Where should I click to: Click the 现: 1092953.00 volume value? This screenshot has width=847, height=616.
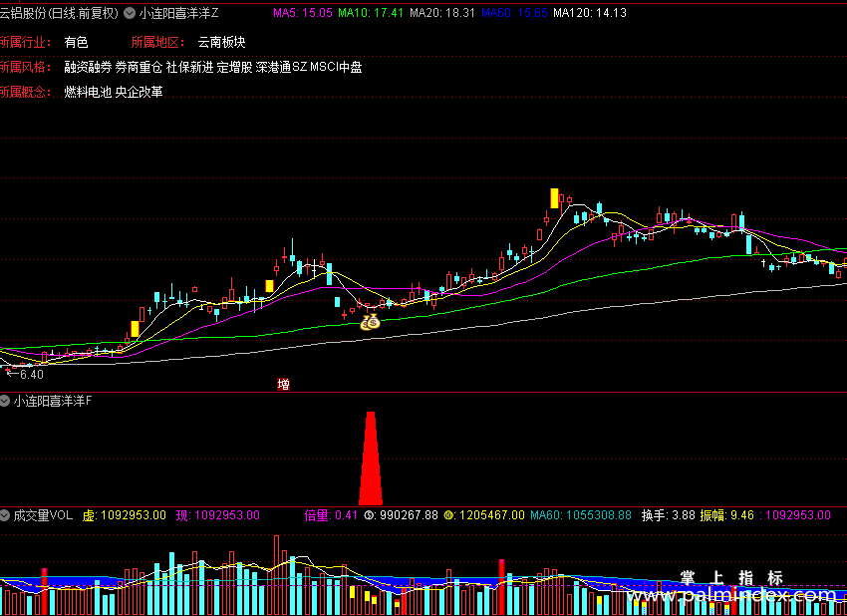217,515
